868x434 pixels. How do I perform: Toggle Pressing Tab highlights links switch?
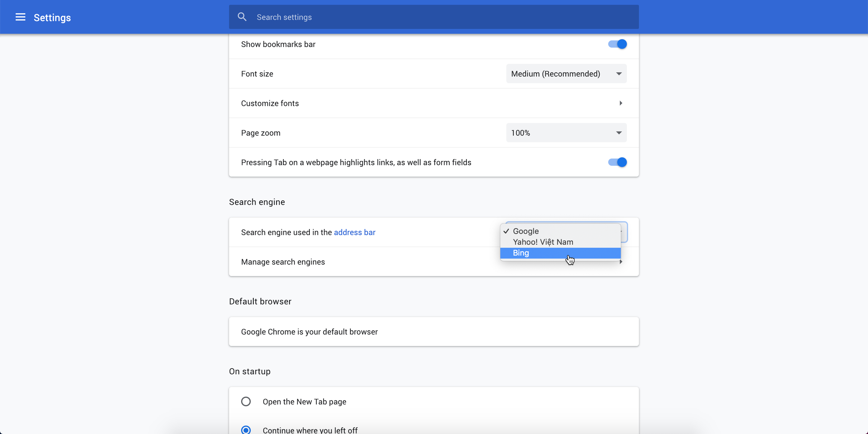(x=617, y=162)
